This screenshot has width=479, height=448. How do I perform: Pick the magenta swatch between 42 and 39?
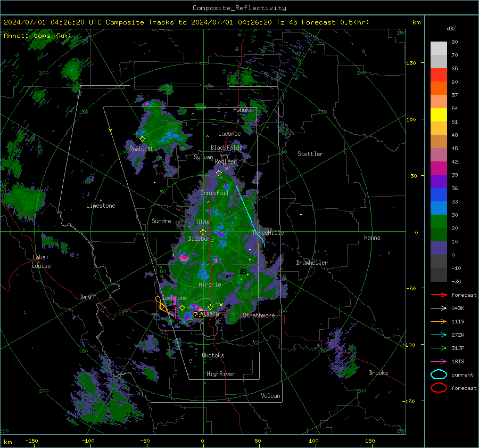439,168
